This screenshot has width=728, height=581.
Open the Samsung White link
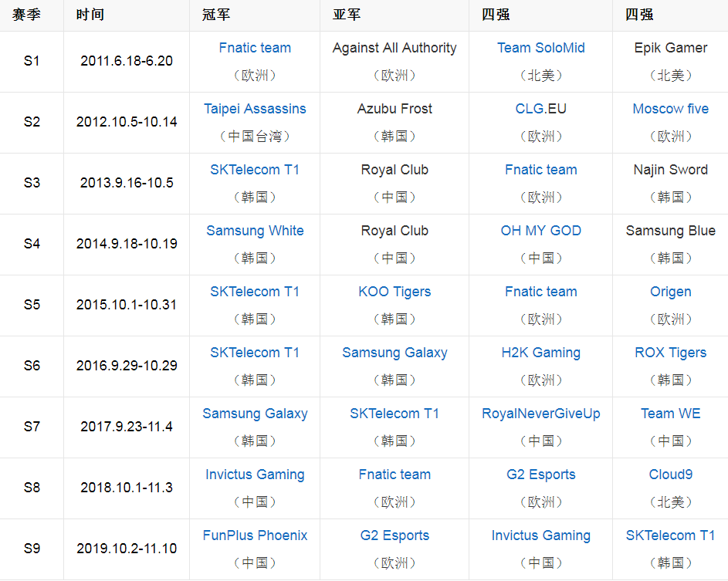(x=255, y=231)
